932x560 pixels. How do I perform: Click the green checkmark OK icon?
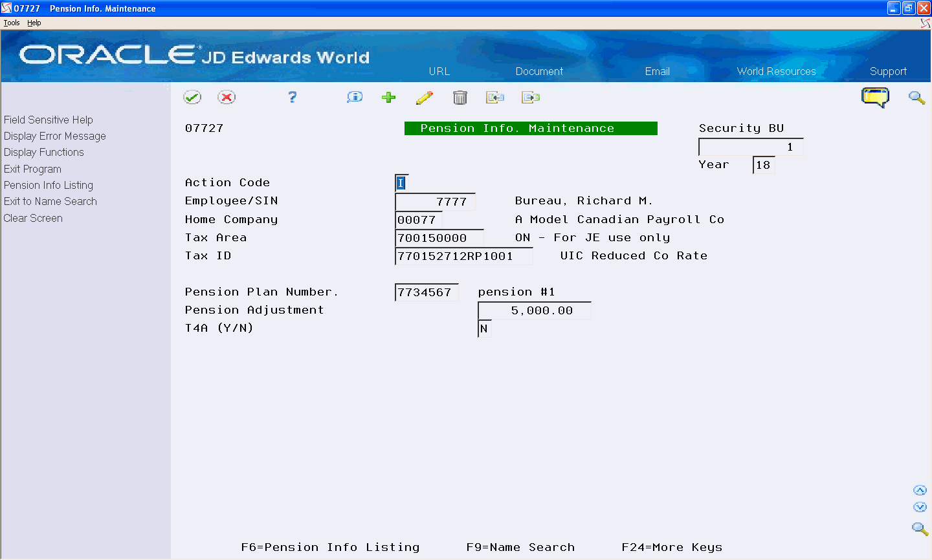(192, 98)
